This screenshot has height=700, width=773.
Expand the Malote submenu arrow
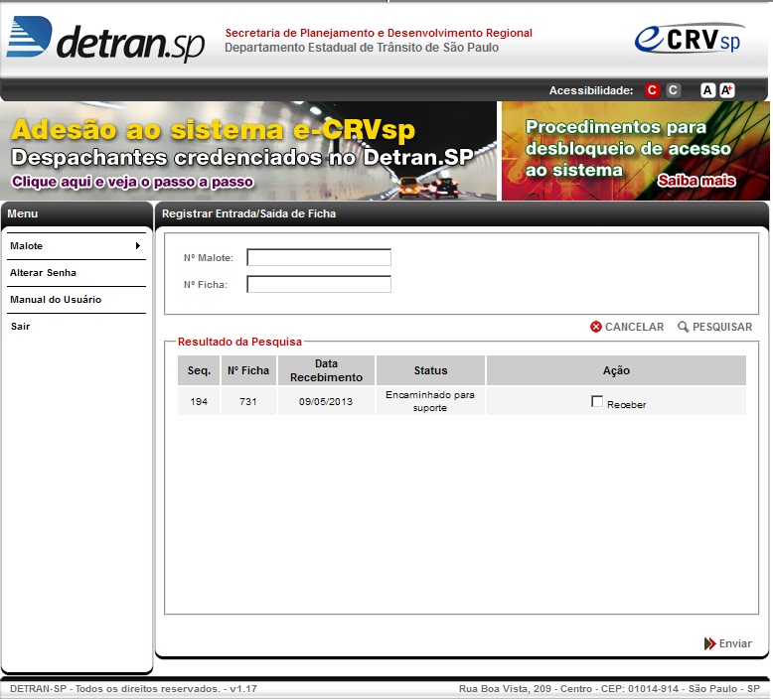point(138,245)
